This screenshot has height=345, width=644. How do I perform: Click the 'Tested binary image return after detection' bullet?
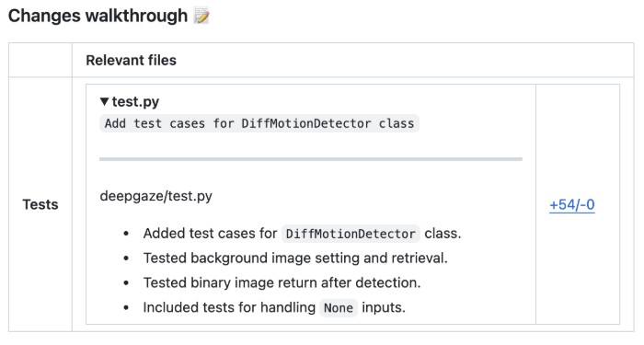point(282,283)
